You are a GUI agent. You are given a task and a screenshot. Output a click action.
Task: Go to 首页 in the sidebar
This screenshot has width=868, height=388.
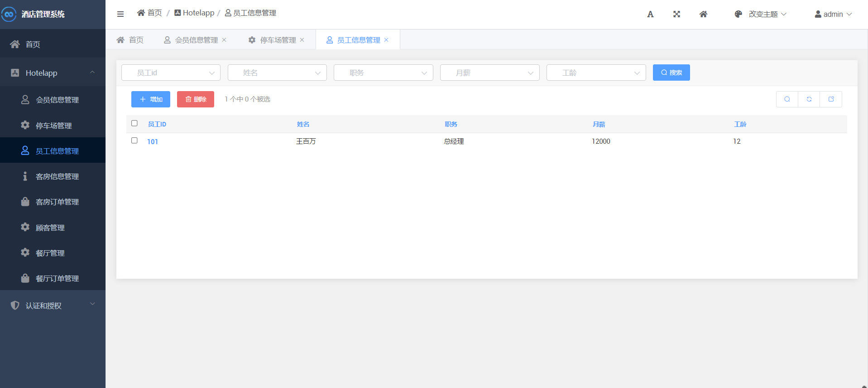[53, 44]
